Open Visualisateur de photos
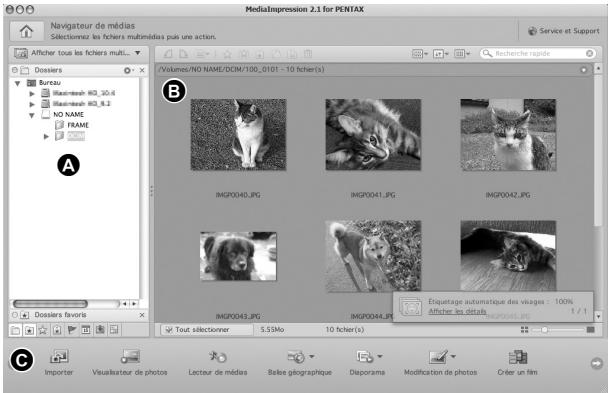Viewport: 609px width, 393px height. point(130,362)
